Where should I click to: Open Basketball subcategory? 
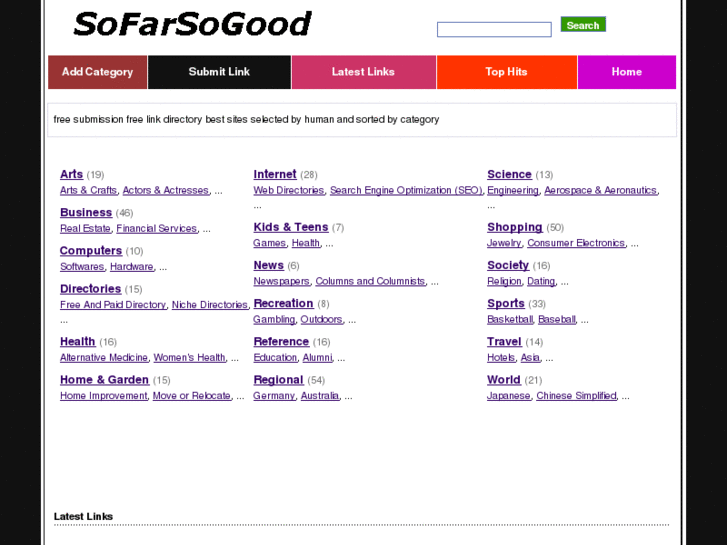pyautogui.click(x=510, y=320)
